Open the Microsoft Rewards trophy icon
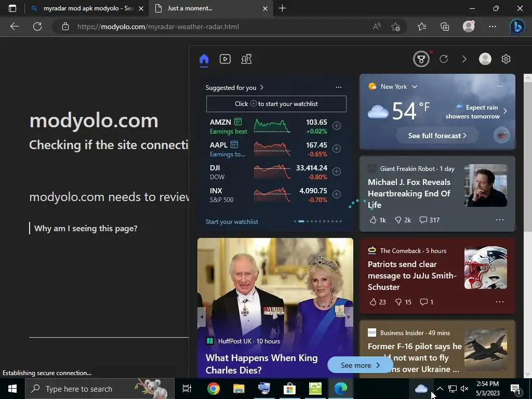The width and height of the screenshot is (532, 399). point(421,59)
